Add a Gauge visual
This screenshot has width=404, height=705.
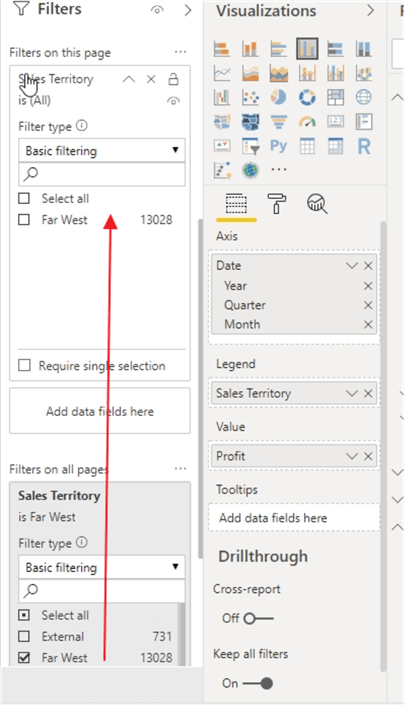(307, 121)
